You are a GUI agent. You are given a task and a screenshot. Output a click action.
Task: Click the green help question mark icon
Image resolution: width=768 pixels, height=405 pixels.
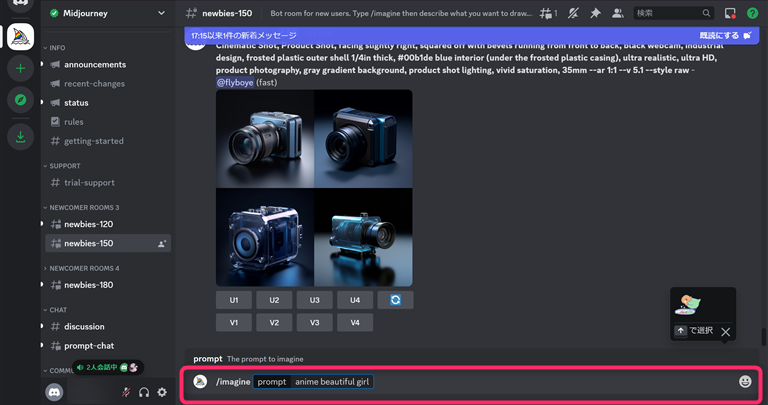[x=752, y=14]
